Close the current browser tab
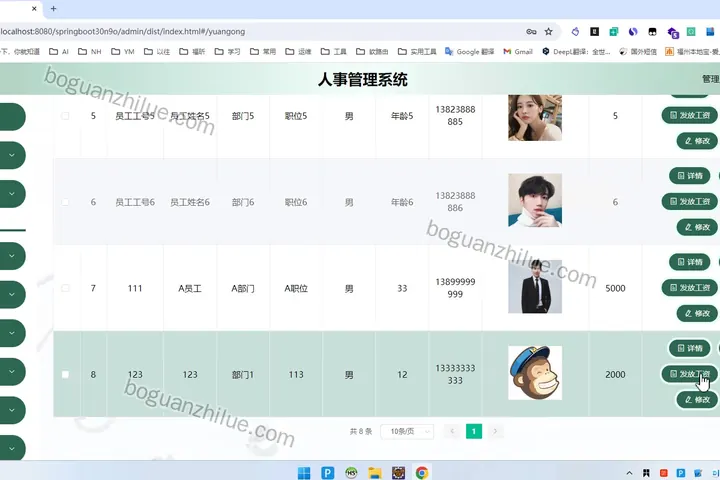The image size is (720, 480). click(x=34, y=8)
